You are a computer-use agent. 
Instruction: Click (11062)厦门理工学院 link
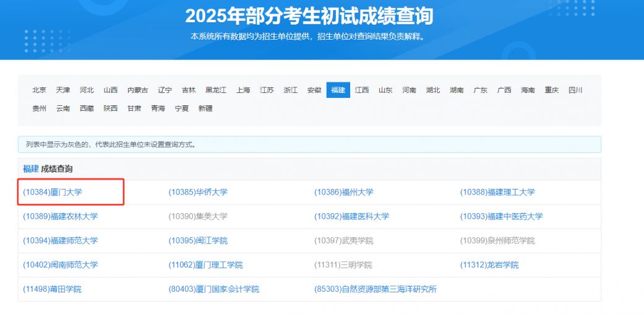[206, 264]
